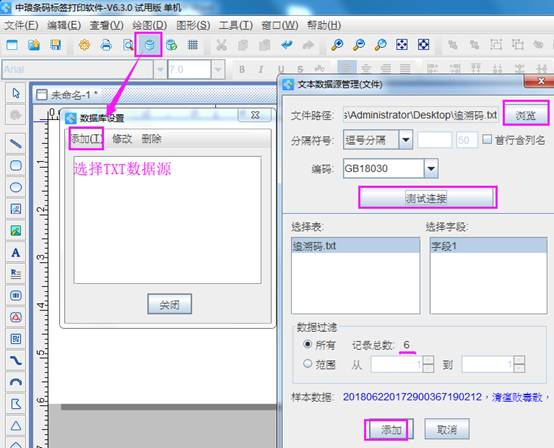The height and width of the screenshot is (448, 554).
Task: Select the triangle shape tool
Action: click(16, 426)
